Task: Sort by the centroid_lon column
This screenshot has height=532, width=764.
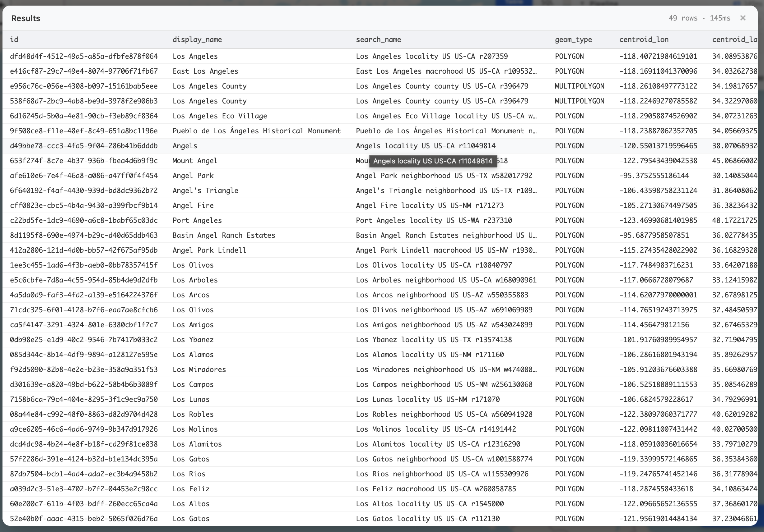Action: [x=644, y=39]
